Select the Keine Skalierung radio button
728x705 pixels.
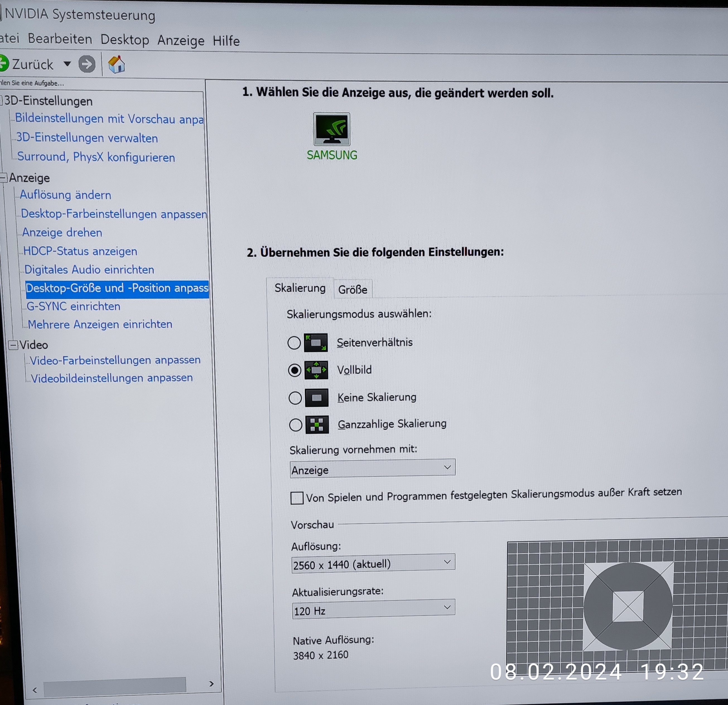pos(295,398)
